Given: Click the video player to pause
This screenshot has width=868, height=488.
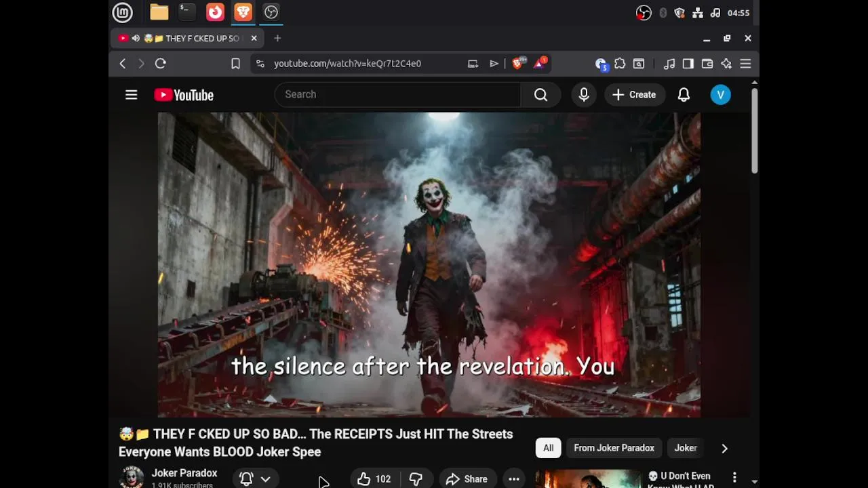Looking at the screenshot, I should (429, 264).
